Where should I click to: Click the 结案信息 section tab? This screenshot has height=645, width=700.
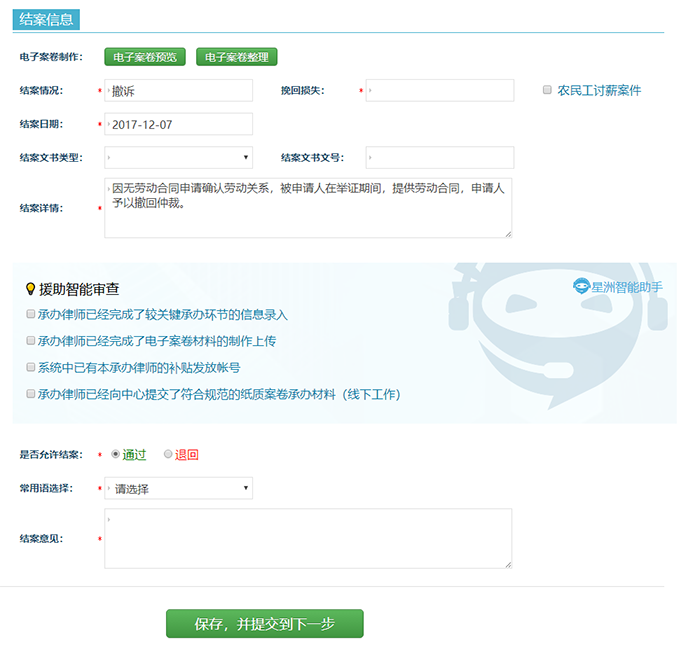click(x=46, y=20)
